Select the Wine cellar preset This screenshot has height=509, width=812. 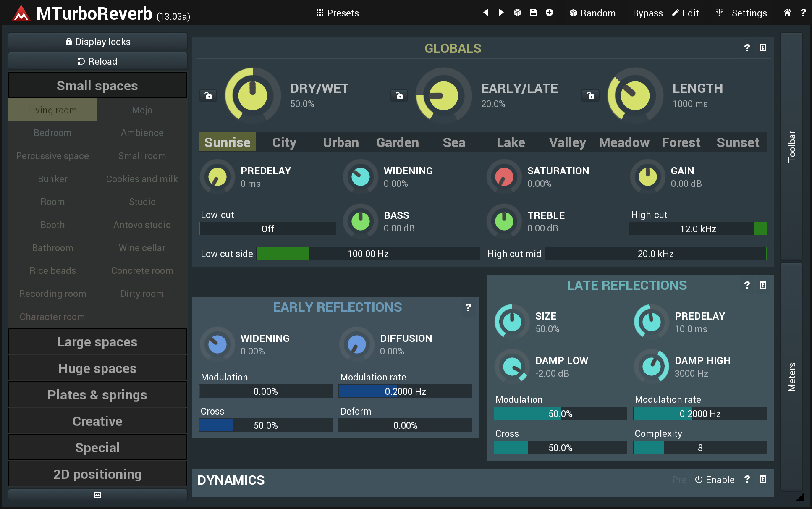(142, 248)
